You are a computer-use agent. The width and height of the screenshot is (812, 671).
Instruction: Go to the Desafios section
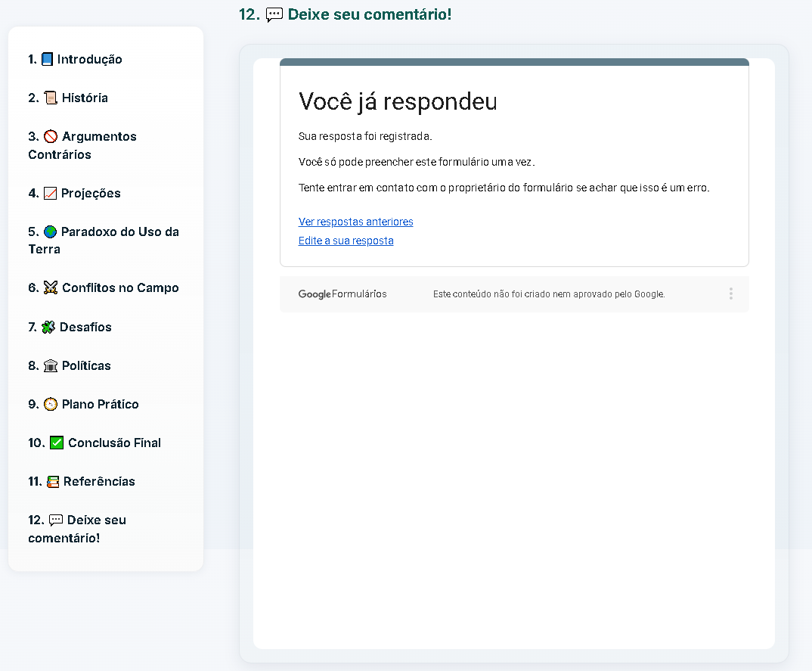click(x=70, y=327)
